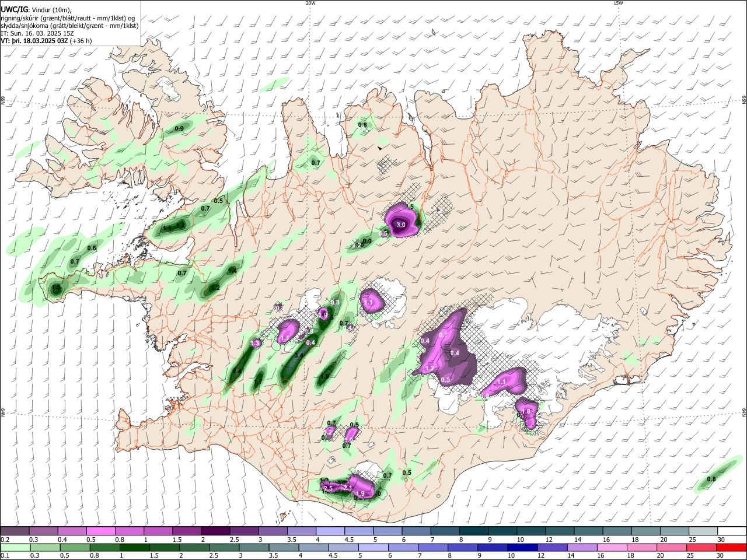Pick lavender snow swatch between 4 and 4.5
Viewport: 747px width, 560px height.
330,531
